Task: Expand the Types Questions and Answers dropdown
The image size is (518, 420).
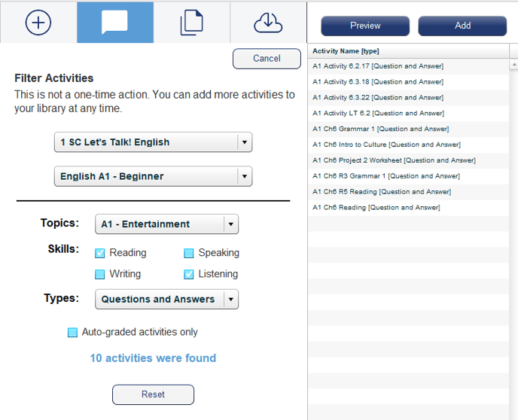Action: 167,299
